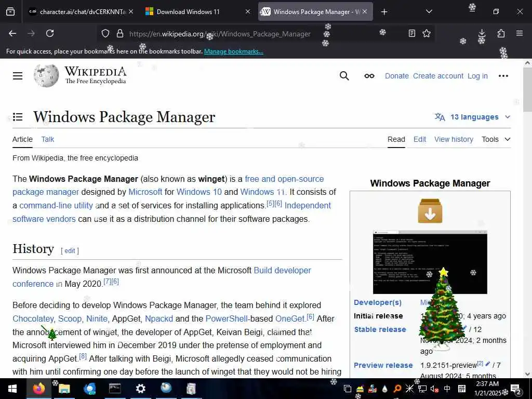Click the Stable release infobox link
This screenshot has height=399, width=532.
tap(380, 329)
